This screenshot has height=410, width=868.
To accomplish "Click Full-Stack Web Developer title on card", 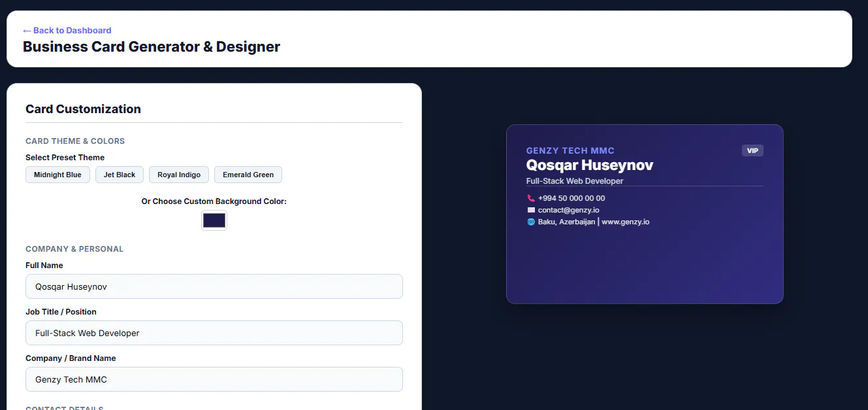I will (x=575, y=180).
